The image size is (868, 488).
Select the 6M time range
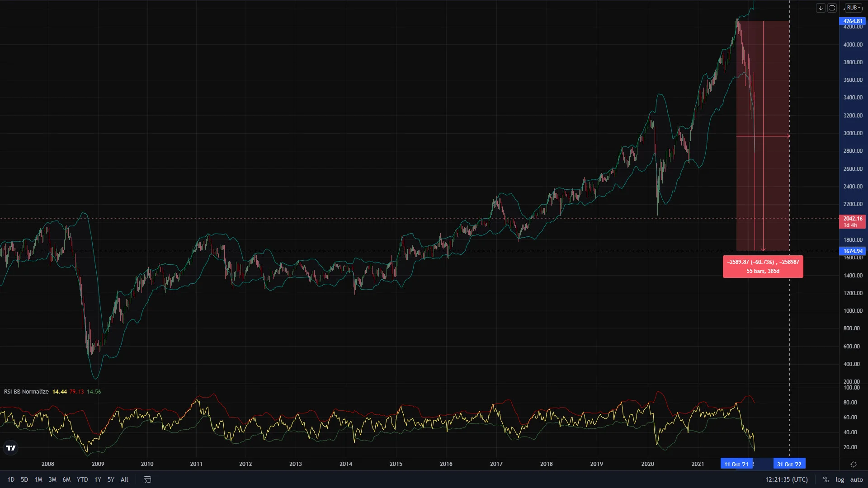click(66, 479)
